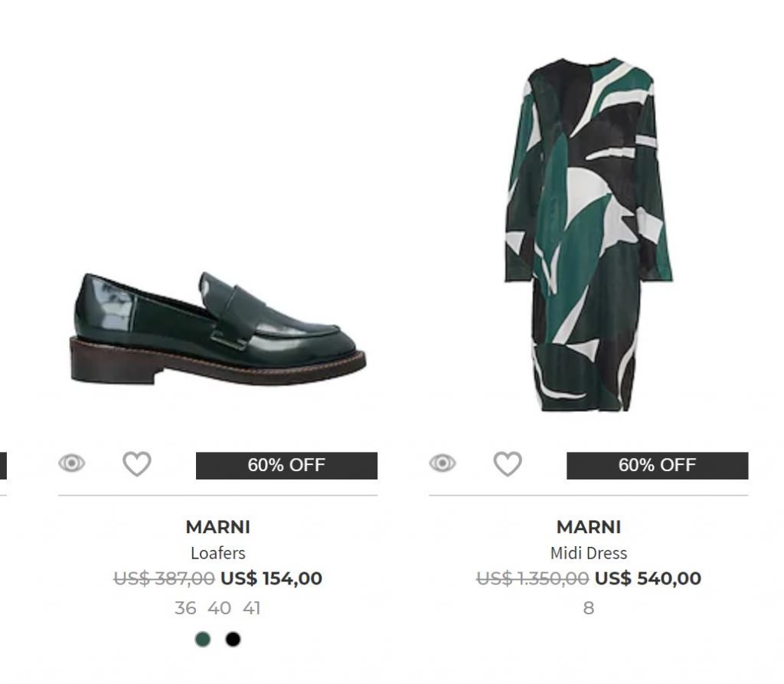Open the Loafers product title link

217,553
